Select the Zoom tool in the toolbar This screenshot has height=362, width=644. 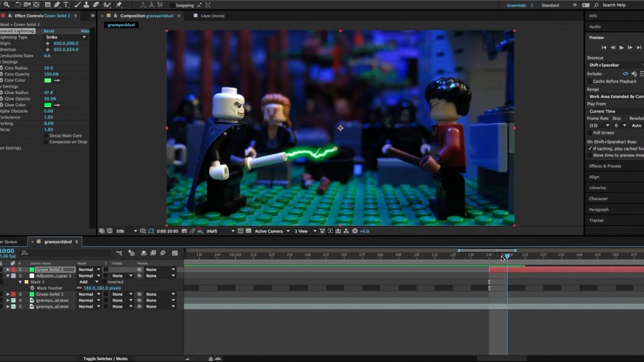pos(7,5)
